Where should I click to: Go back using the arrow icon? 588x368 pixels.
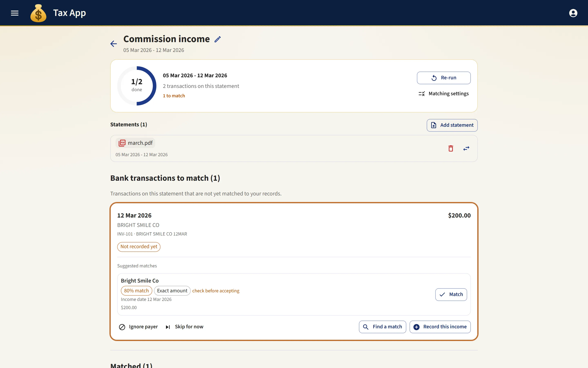[x=114, y=44]
